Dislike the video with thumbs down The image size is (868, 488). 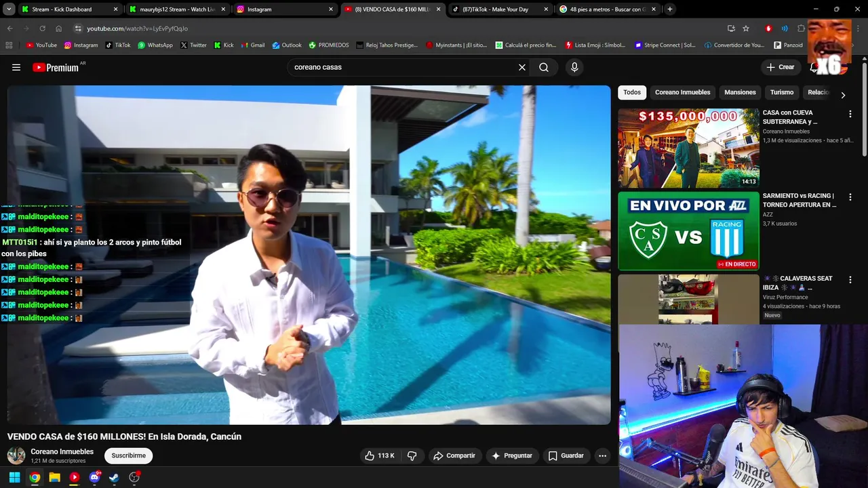point(412,455)
